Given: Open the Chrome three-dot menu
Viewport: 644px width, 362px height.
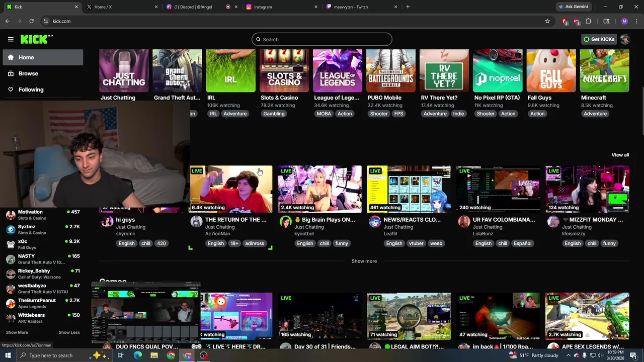Looking at the screenshot, I should click(x=636, y=21).
